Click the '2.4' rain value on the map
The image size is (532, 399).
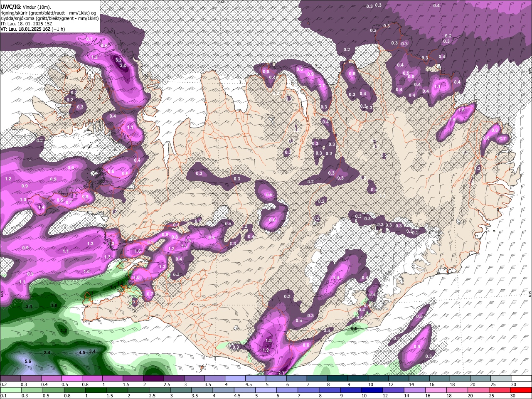coord(47,352)
